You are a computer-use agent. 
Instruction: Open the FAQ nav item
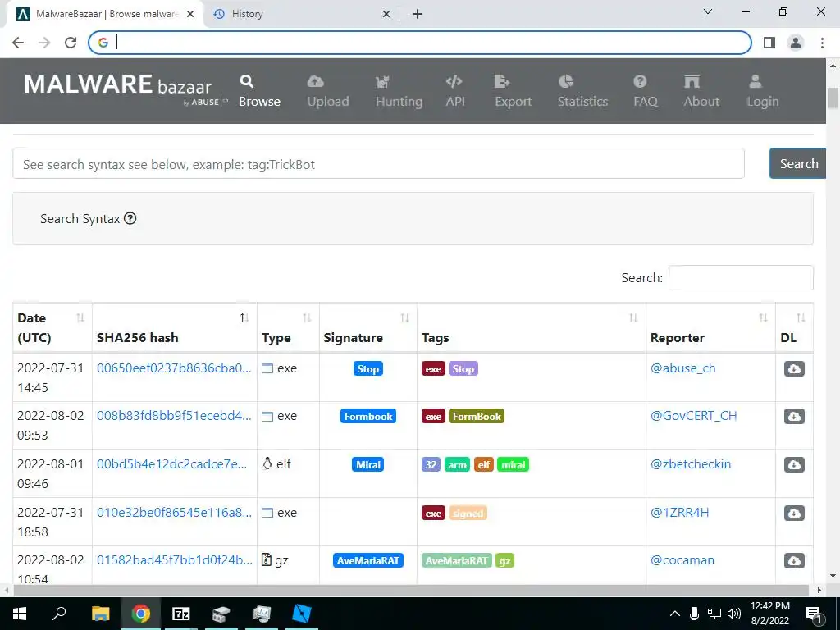pyautogui.click(x=645, y=92)
